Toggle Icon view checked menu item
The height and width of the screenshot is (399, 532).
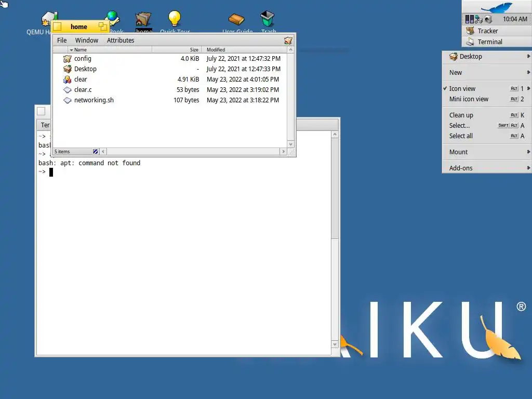(487, 88)
